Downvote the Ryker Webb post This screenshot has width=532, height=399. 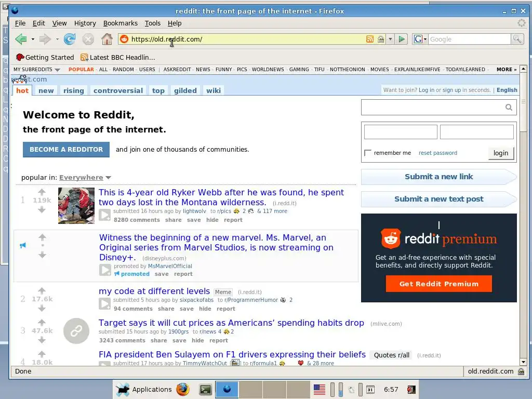click(x=42, y=210)
